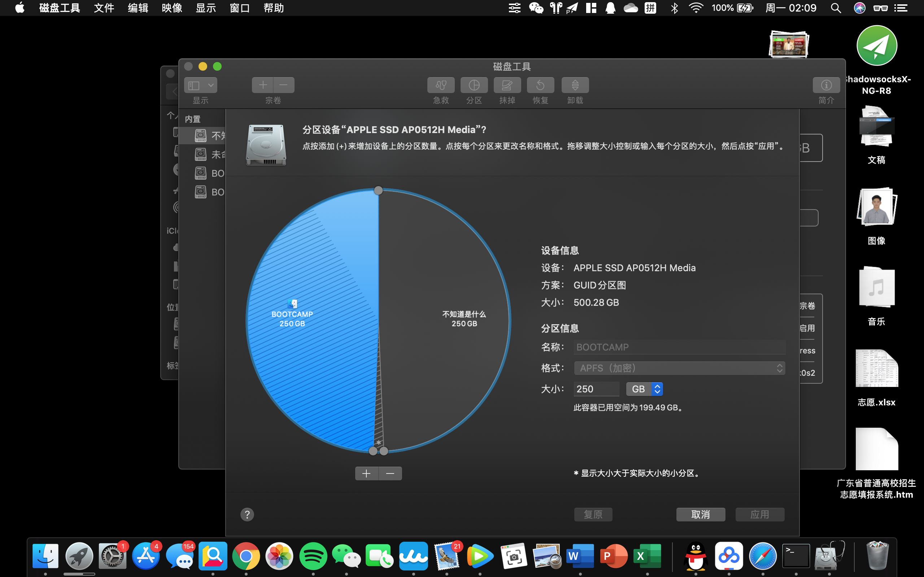
Task: Click the top resize handle on the pie chart
Action: click(x=378, y=190)
